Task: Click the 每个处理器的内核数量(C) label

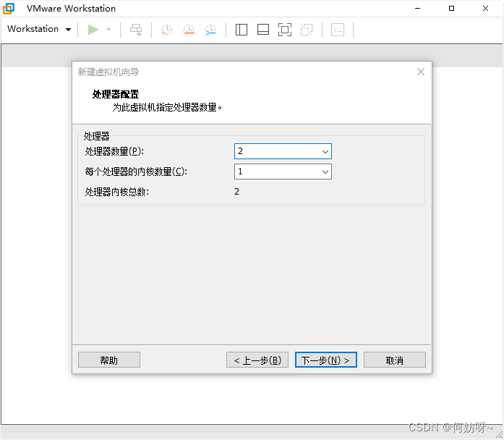Action: (136, 172)
